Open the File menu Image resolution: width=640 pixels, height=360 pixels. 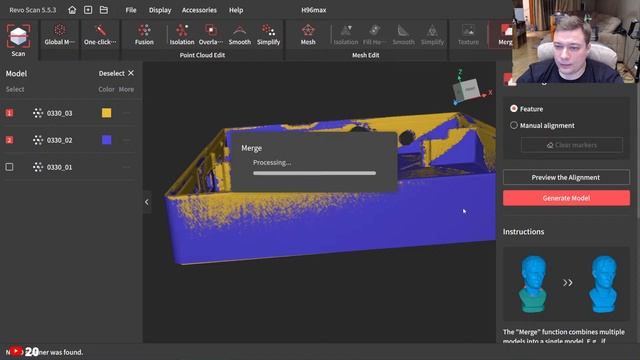point(131,10)
